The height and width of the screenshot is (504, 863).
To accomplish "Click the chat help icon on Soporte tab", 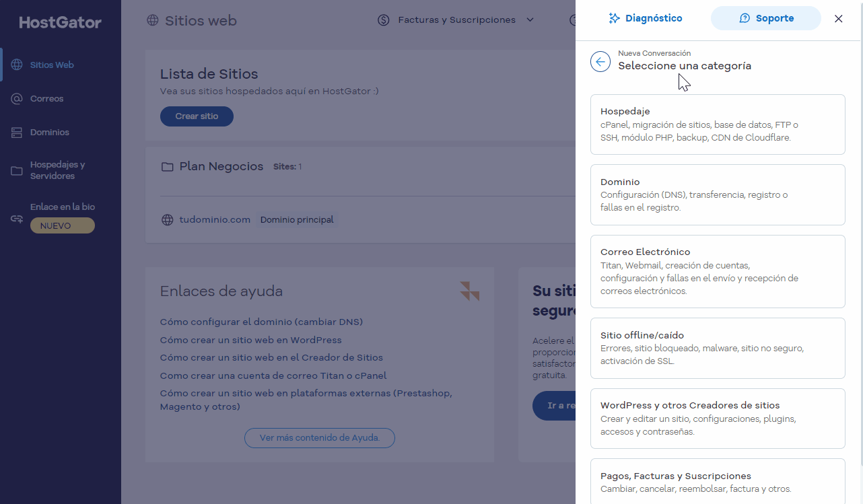I will coord(745,19).
